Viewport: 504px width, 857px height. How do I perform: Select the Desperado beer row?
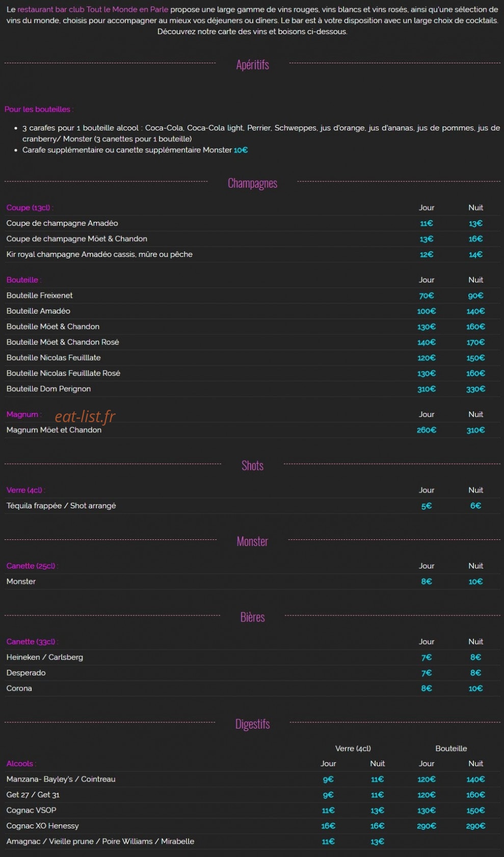coord(252,673)
